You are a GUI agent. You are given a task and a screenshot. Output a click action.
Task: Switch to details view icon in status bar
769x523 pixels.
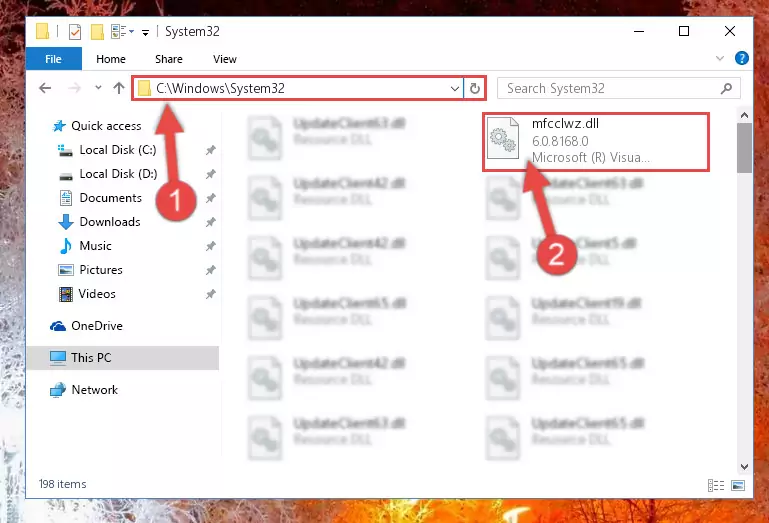716,485
